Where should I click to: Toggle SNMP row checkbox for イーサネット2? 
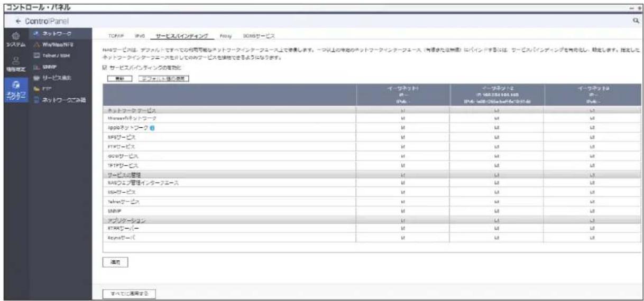(x=497, y=210)
